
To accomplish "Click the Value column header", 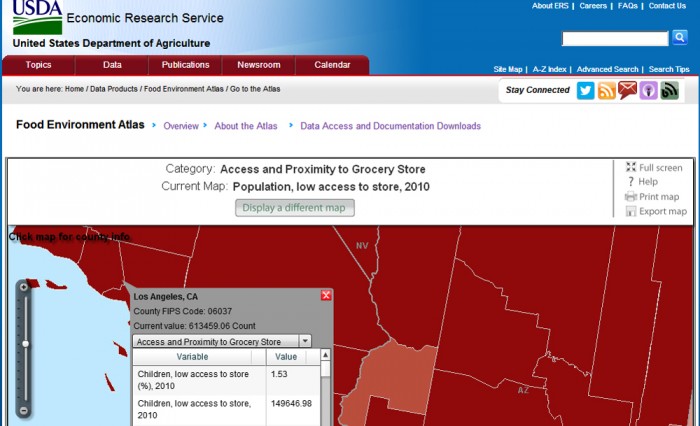I will pyautogui.click(x=286, y=357).
